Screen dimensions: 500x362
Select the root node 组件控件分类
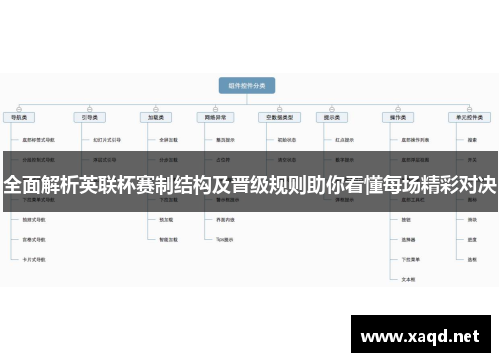coord(247,86)
